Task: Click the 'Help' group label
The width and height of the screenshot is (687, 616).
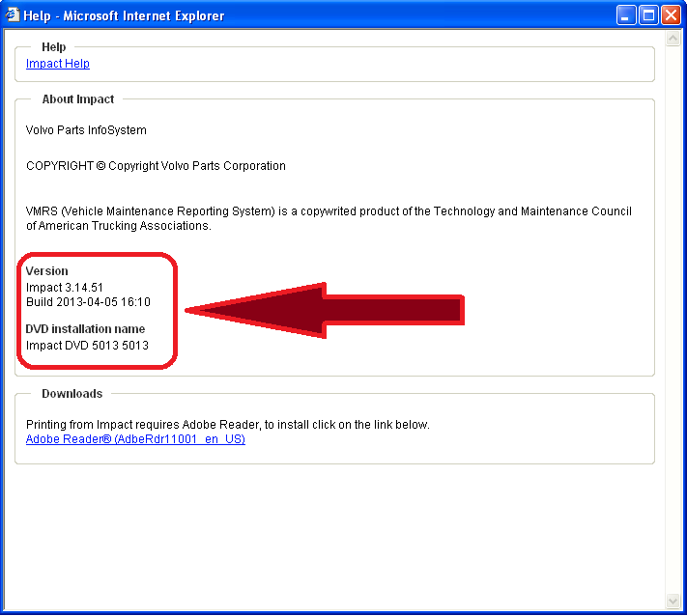Action: pos(54,47)
